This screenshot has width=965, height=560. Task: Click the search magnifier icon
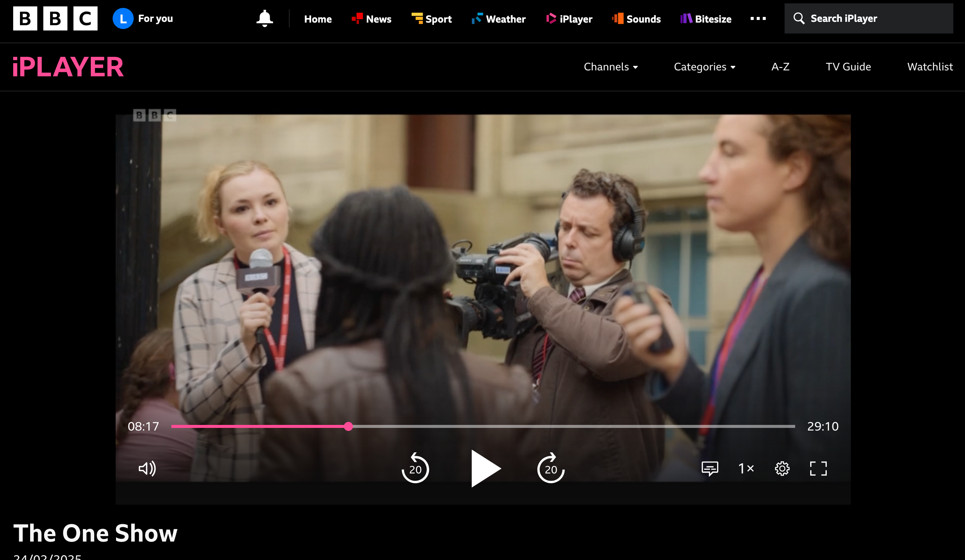tap(799, 18)
